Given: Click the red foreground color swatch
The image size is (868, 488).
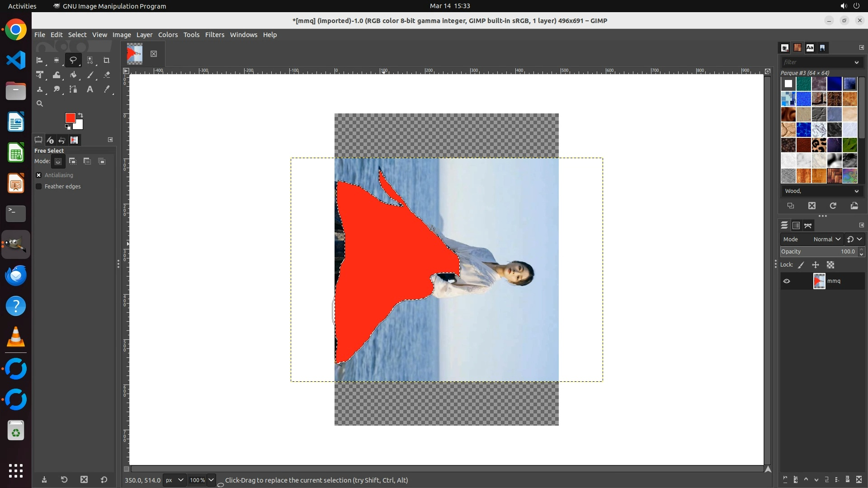Looking at the screenshot, I should pos(70,117).
